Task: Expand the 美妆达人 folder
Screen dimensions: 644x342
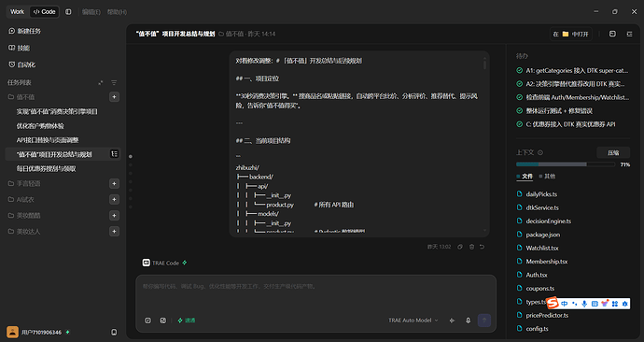Action: tap(24, 232)
